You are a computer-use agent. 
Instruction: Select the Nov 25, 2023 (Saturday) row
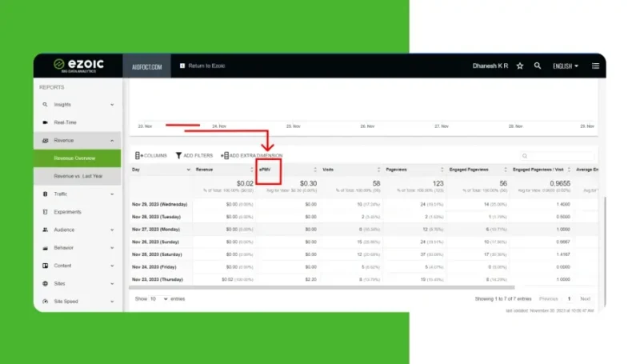pos(364,254)
